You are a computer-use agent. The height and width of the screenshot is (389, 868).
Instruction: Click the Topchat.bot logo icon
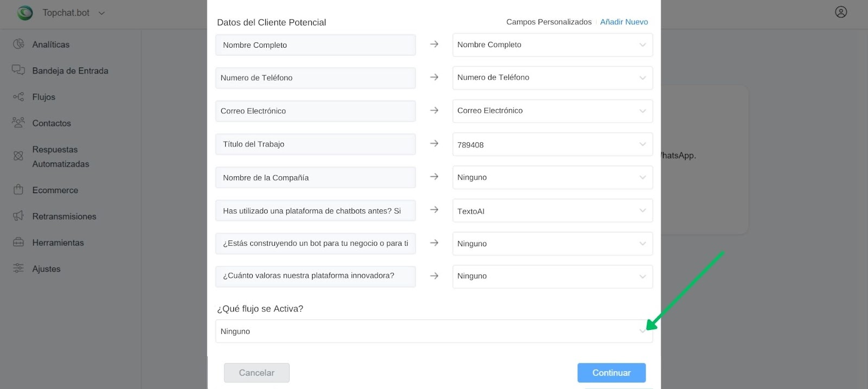25,12
